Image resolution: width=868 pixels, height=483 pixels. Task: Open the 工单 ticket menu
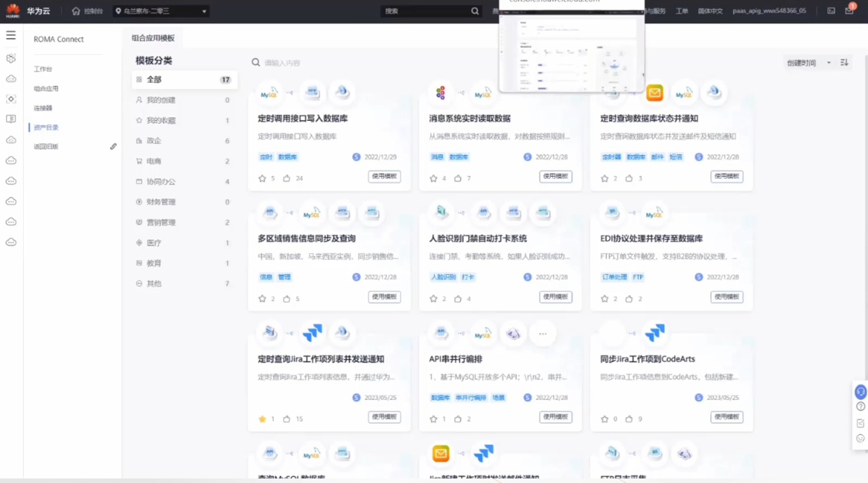pos(682,11)
